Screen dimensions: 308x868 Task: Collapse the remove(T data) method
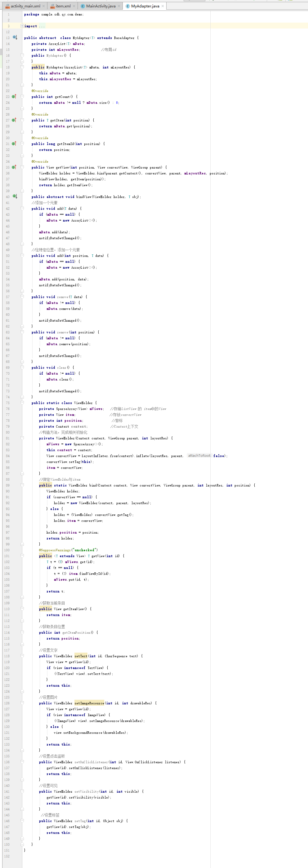(22, 297)
